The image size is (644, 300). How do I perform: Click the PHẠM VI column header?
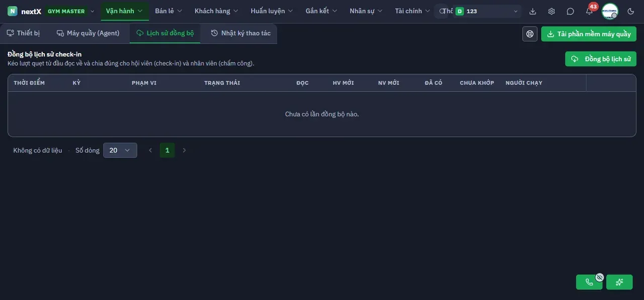tap(144, 83)
